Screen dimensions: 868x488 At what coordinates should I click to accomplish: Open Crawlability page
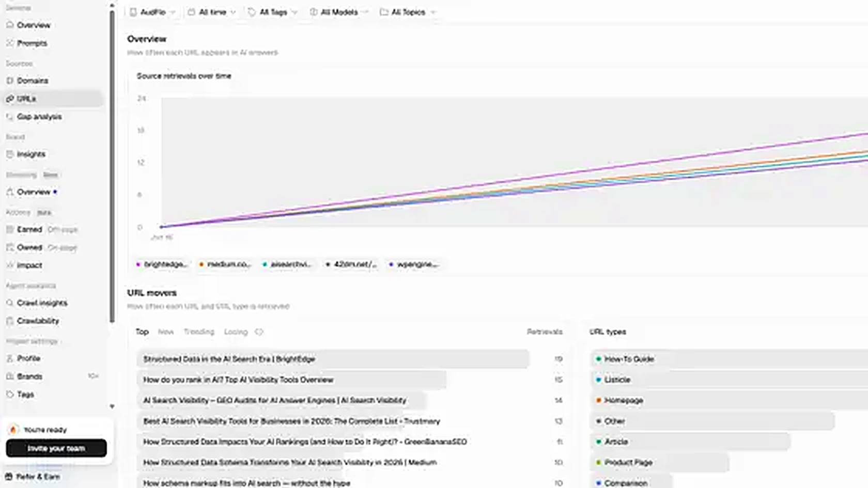pos(38,321)
